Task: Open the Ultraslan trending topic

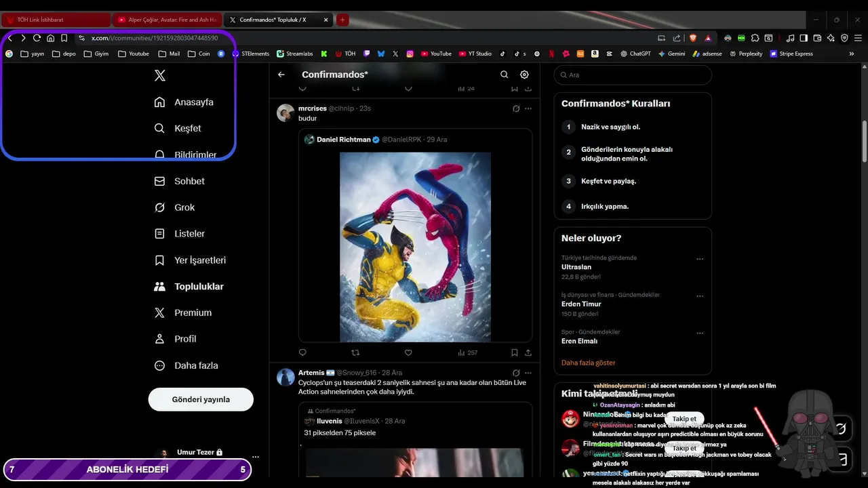Action: [576, 267]
